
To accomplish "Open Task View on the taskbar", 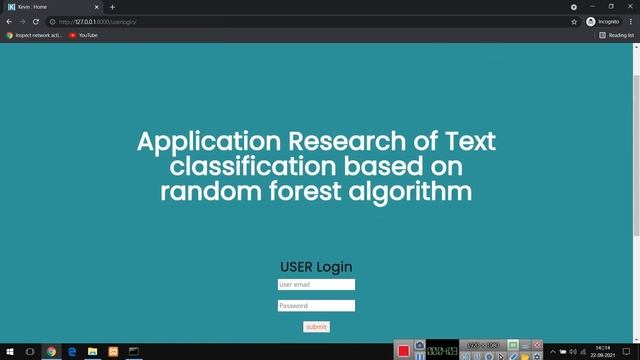I will click(x=30, y=351).
